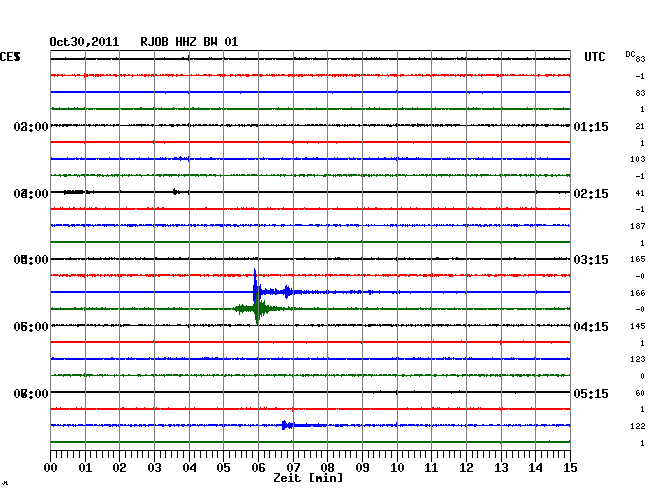650x494 pixels.
Task: Click the thick black noise burst on the 02:15 trace
Action: pyautogui.click(x=77, y=192)
